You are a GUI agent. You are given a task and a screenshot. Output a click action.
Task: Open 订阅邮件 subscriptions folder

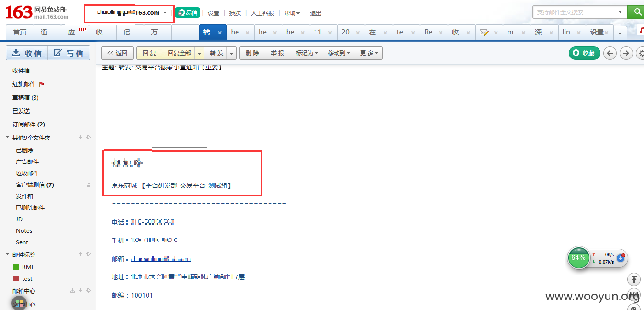point(29,124)
